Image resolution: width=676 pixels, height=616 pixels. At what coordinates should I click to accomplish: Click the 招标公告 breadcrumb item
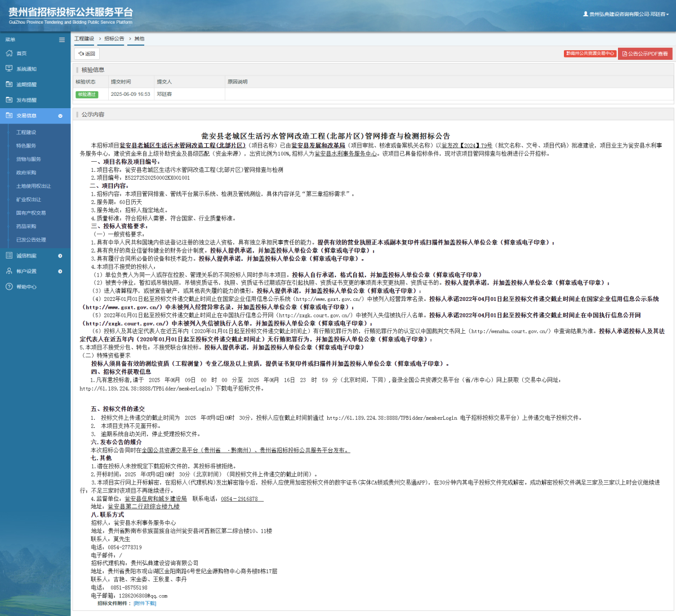pyautogui.click(x=114, y=39)
